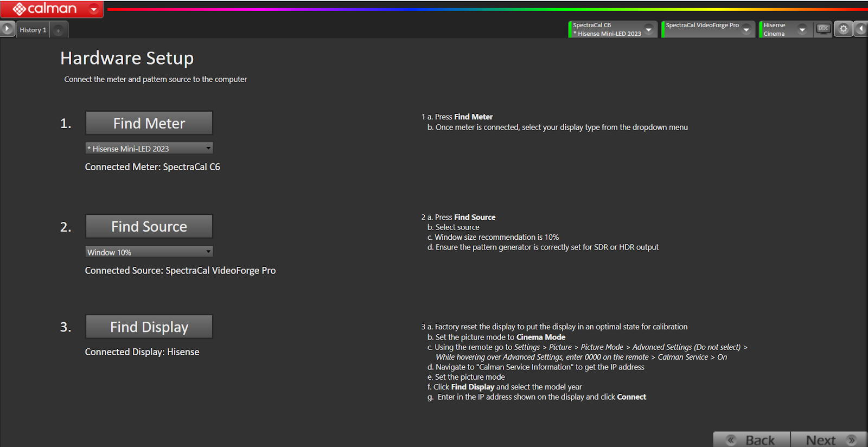
Task: Click the Find Meter button
Action: pyautogui.click(x=149, y=123)
